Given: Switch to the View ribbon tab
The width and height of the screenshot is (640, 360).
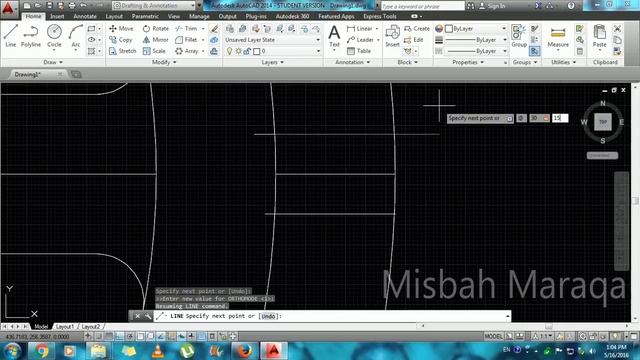Looking at the screenshot, I should (x=174, y=16).
